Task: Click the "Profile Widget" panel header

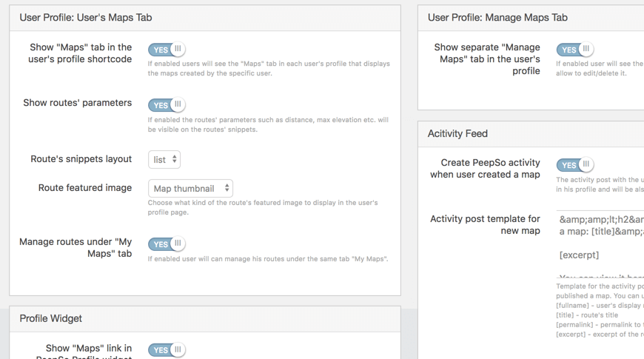Action: coord(51,318)
